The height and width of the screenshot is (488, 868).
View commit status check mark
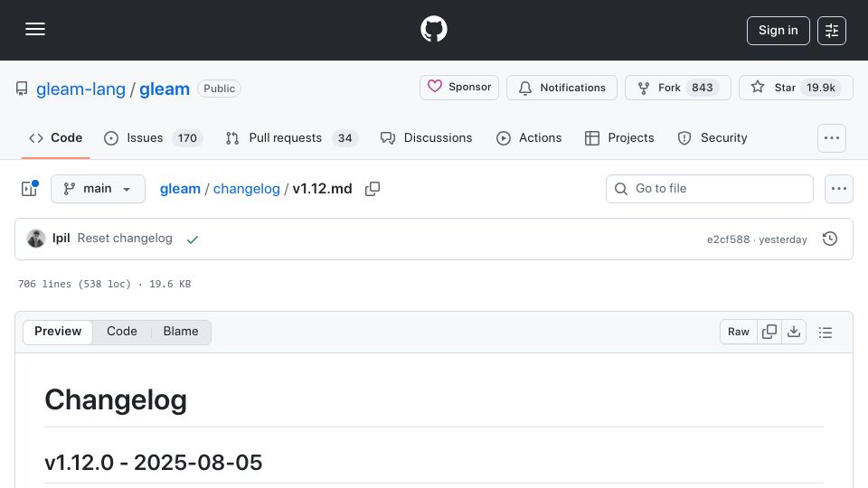(x=192, y=239)
